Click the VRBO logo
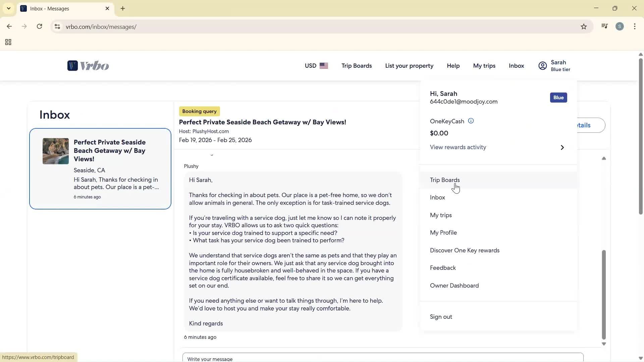 tap(88, 66)
